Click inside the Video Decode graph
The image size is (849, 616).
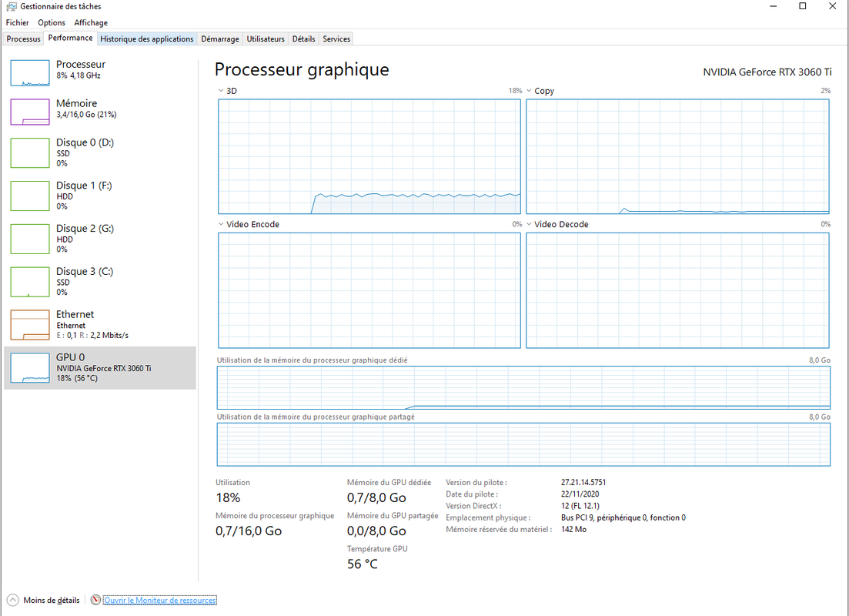pyautogui.click(x=677, y=290)
